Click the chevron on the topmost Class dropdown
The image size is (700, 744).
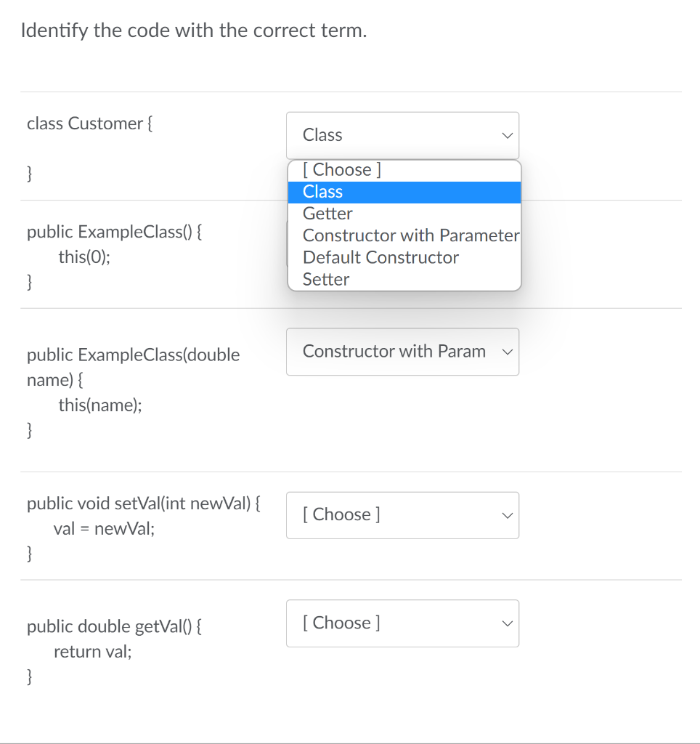pyautogui.click(x=507, y=135)
